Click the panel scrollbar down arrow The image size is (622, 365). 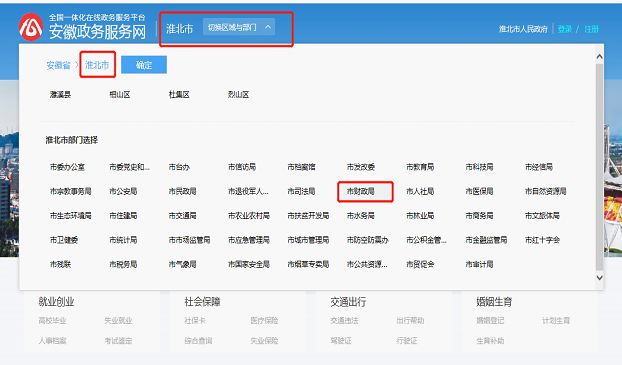[599, 277]
